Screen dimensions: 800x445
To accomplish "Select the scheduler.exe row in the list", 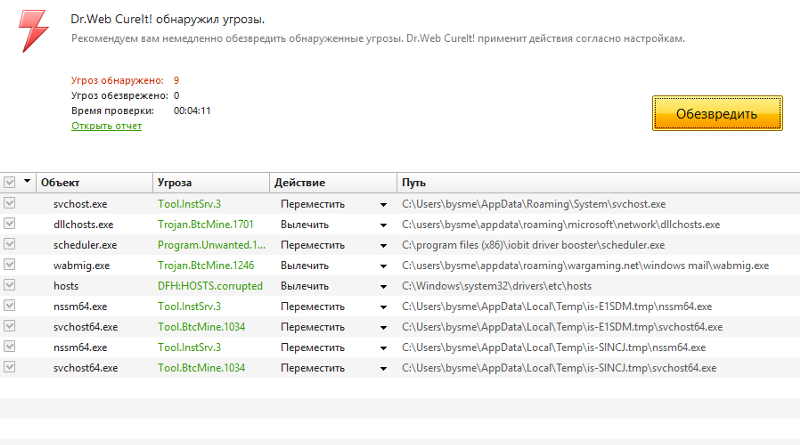I will [400, 245].
